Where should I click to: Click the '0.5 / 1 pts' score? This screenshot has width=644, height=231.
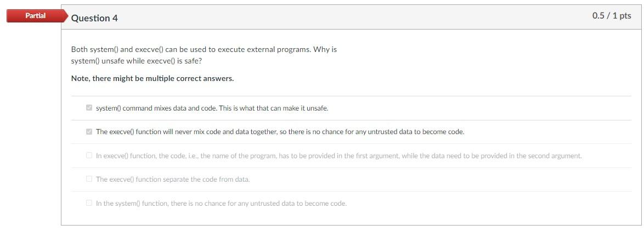point(611,16)
